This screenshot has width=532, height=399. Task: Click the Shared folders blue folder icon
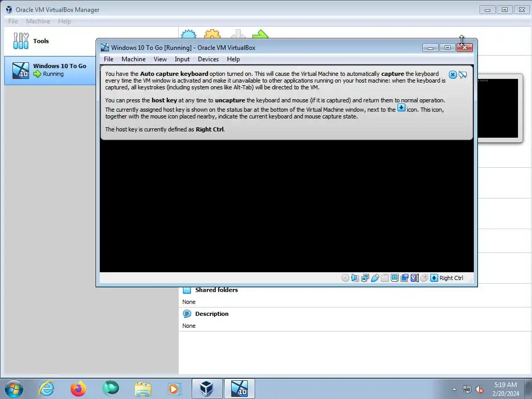tap(187, 290)
